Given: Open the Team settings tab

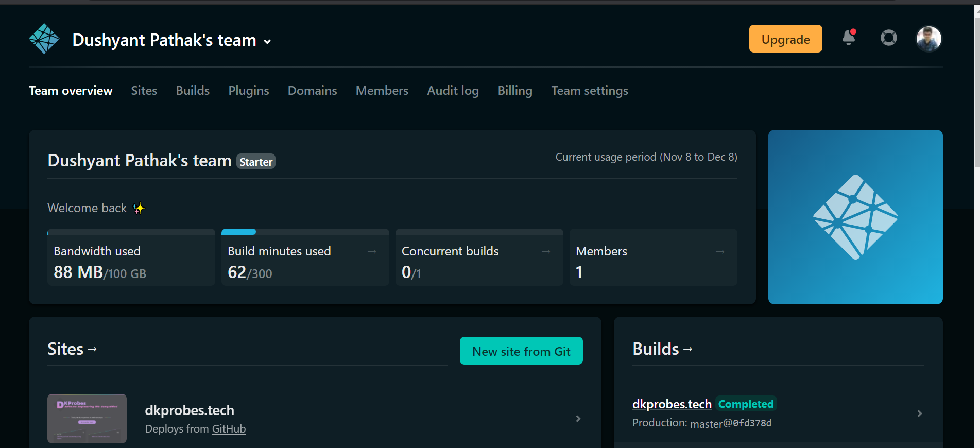Looking at the screenshot, I should coord(590,91).
